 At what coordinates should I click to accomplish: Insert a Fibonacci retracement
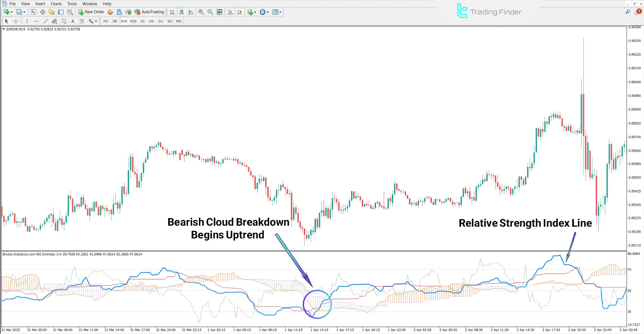coord(63,21)
